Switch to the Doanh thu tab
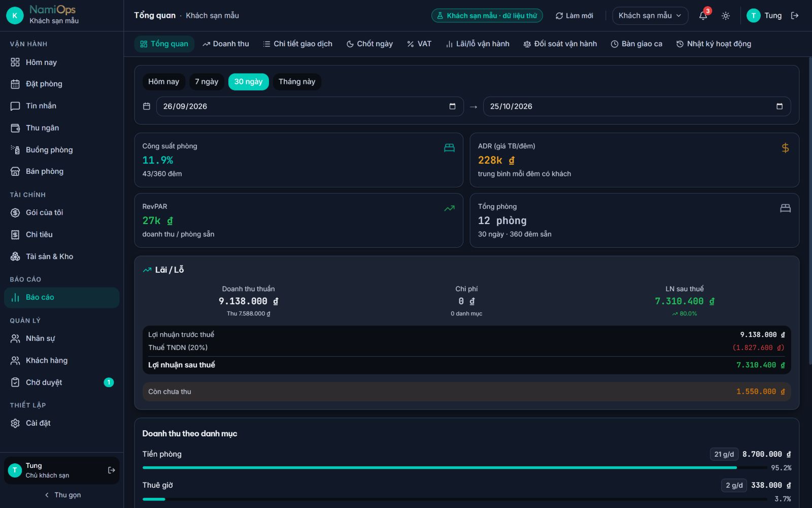The width and height of the screenshot is (812, 508). pyautogui.click(x=226, y=44)
